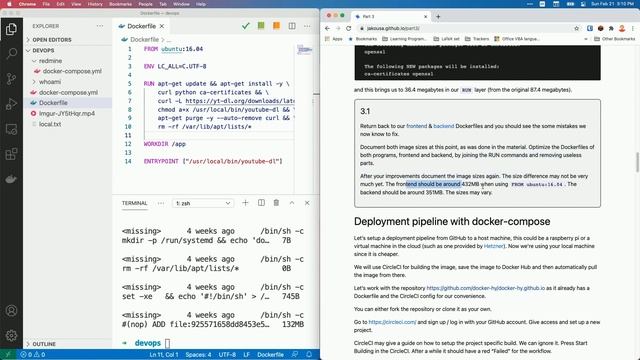Split the terminal panel
The image size is (640, 360).
(261, 203)
